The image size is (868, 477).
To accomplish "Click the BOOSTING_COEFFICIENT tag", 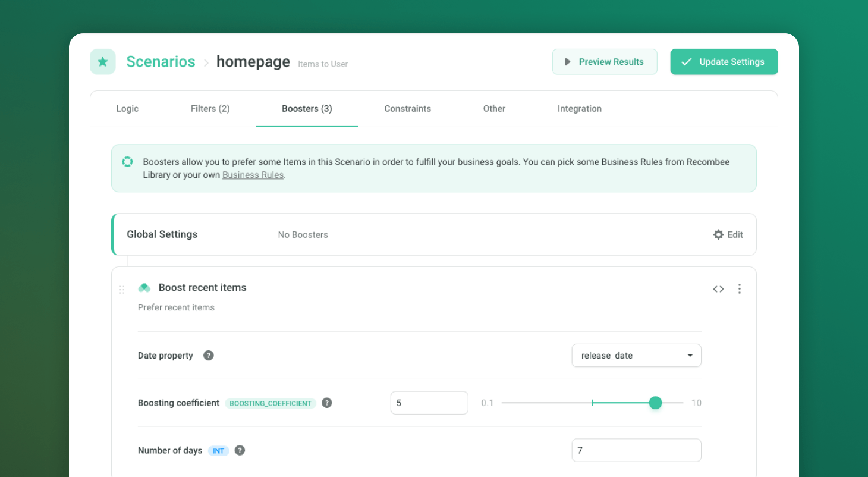I will (271, 403).
